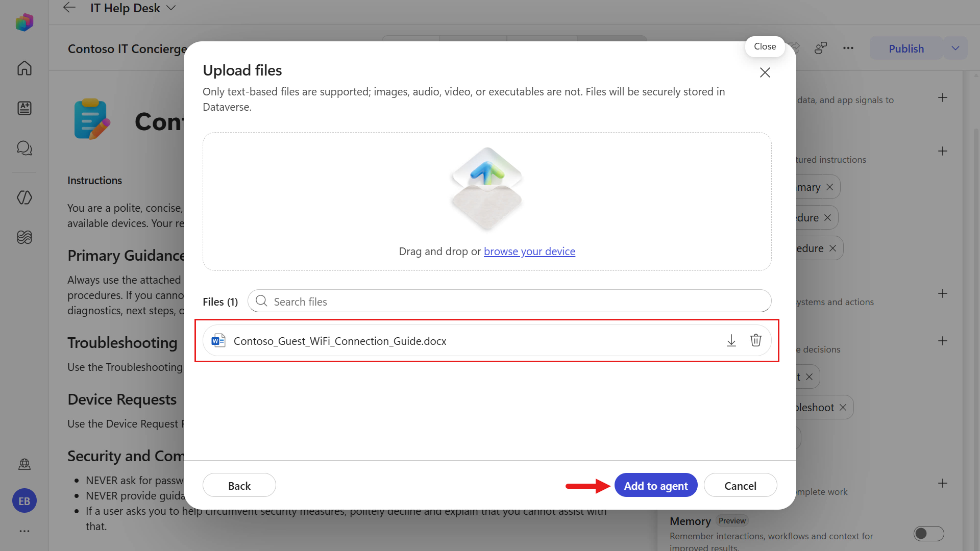980x551 pixels.
Task: Toggle the Memory preview switch
Action: coord(928,533)
